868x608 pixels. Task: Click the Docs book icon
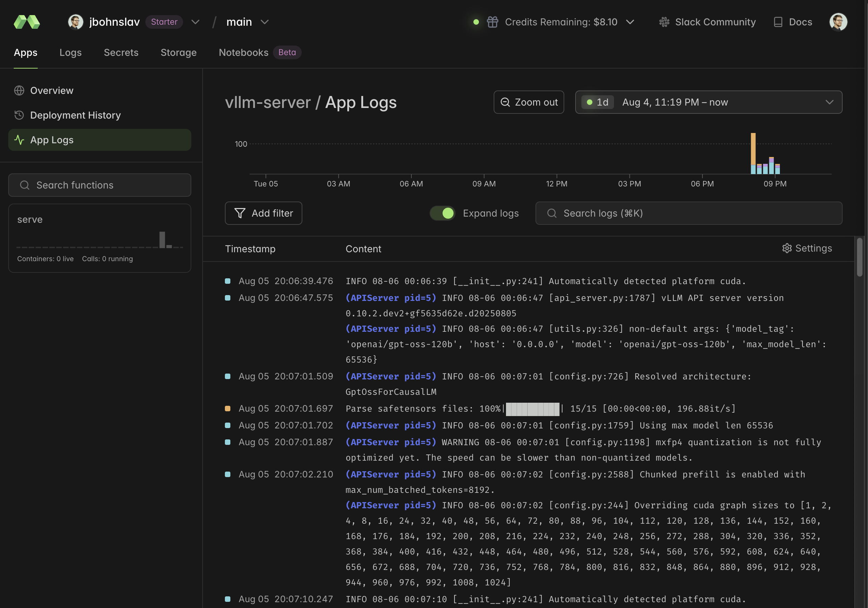click(x=778, y=22)
